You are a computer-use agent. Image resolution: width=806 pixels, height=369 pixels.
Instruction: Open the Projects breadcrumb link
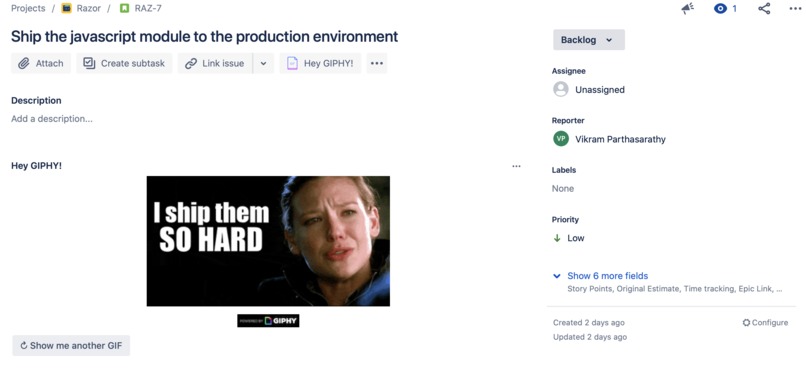(28, 8)
